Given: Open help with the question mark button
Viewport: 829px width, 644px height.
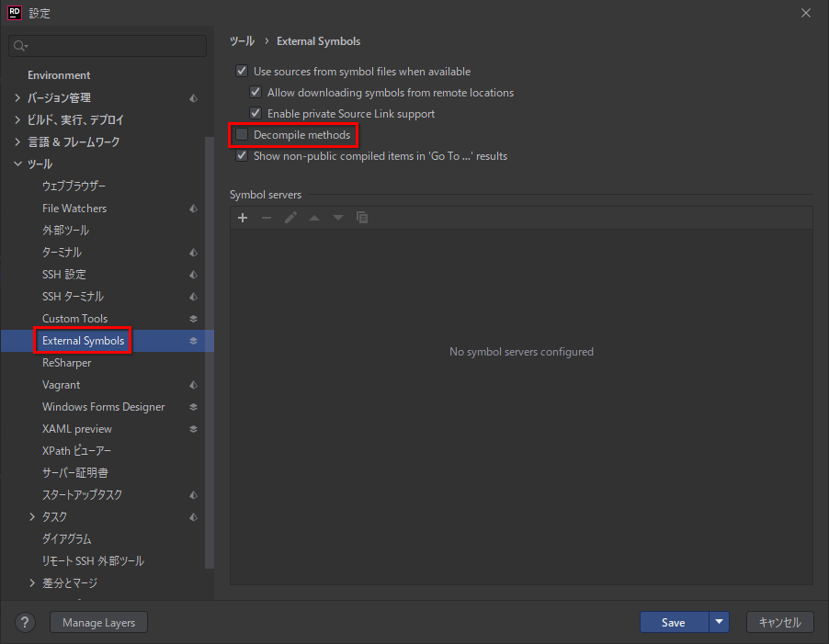Looking at the screenshot, I should coord(25,622).
